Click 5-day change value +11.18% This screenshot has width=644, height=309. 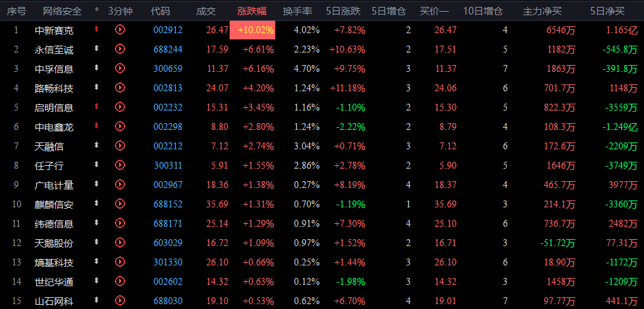coord(347,88)
